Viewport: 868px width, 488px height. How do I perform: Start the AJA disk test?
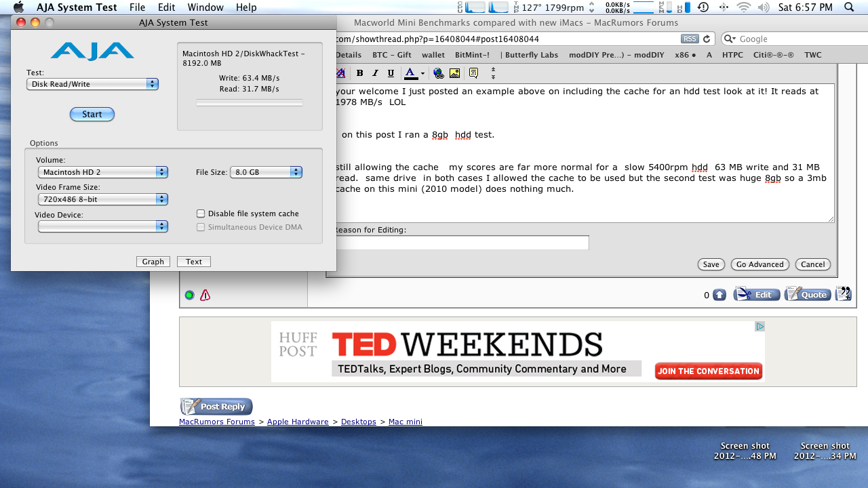pos(92,115)
